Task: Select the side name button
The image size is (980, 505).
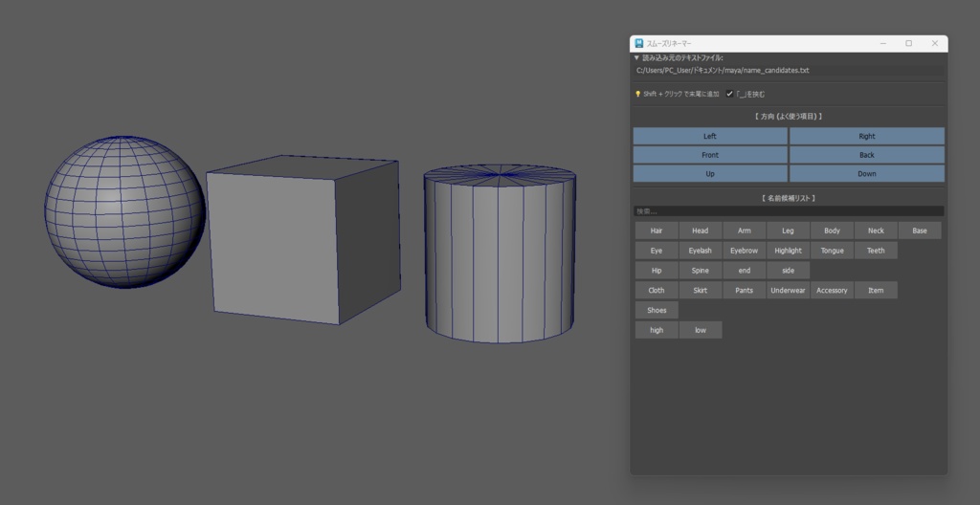Action: tap(789, 271)
